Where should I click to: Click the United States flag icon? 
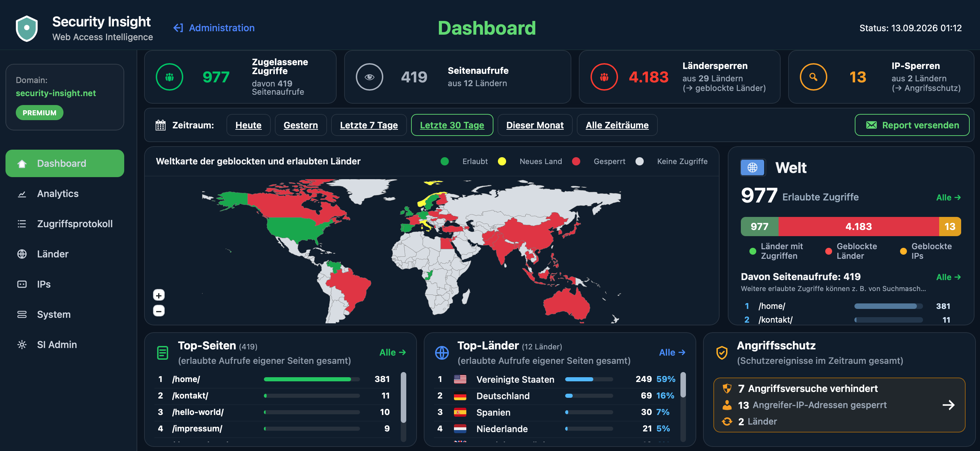click(460, 379)
